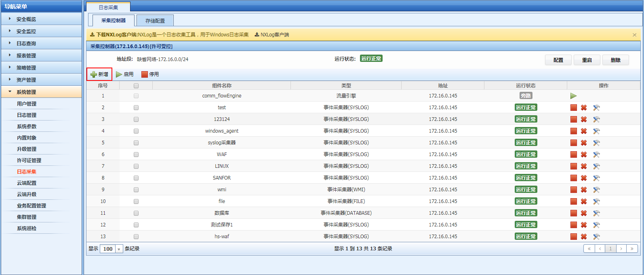The image size is (644, 275).
Task: Expand the 安全概览 navigation section
Action: point(26,19)
